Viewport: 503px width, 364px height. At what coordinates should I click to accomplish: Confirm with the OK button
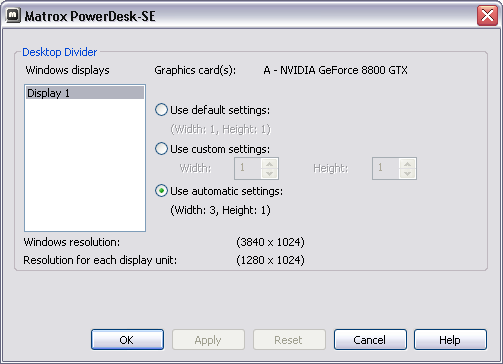click(x=127, y=340)
